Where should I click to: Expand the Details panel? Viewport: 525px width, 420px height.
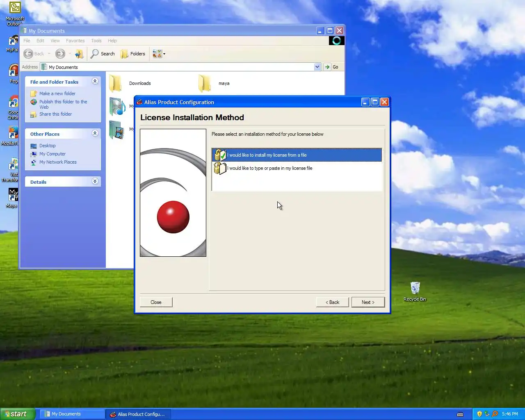point(95,181)
